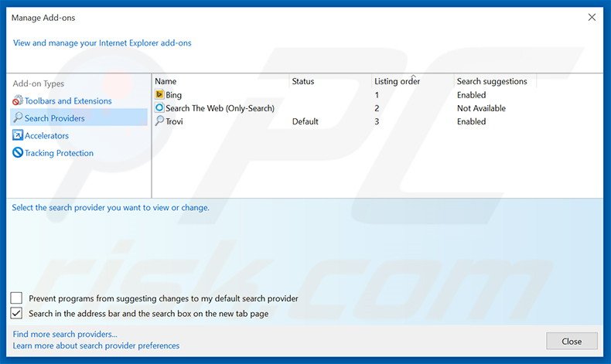The height and width of the screenshot is (364, 611).
Task: Click View and manage your add-ons heading
Action: (102, 43)
